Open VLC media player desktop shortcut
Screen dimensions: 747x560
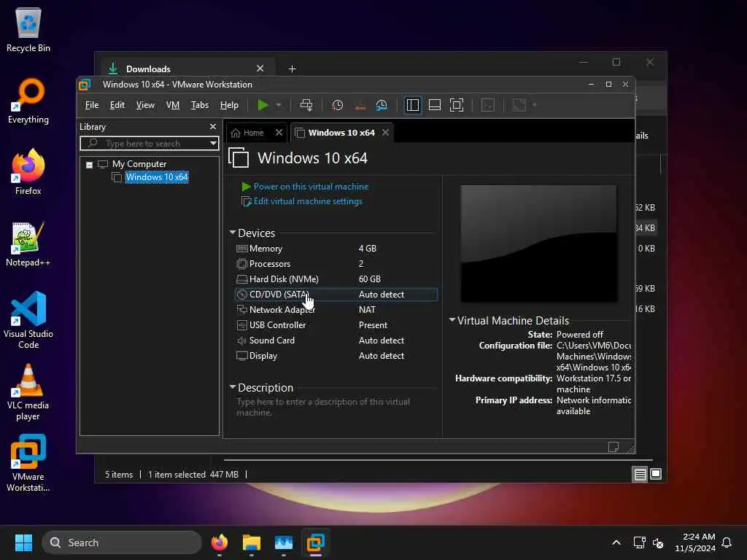(x=28, y=392)
